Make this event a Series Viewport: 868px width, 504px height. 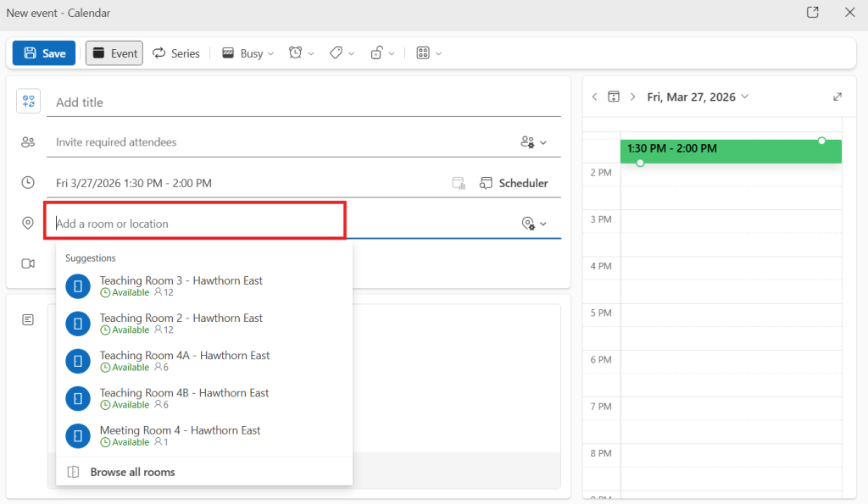pos(176,53)
